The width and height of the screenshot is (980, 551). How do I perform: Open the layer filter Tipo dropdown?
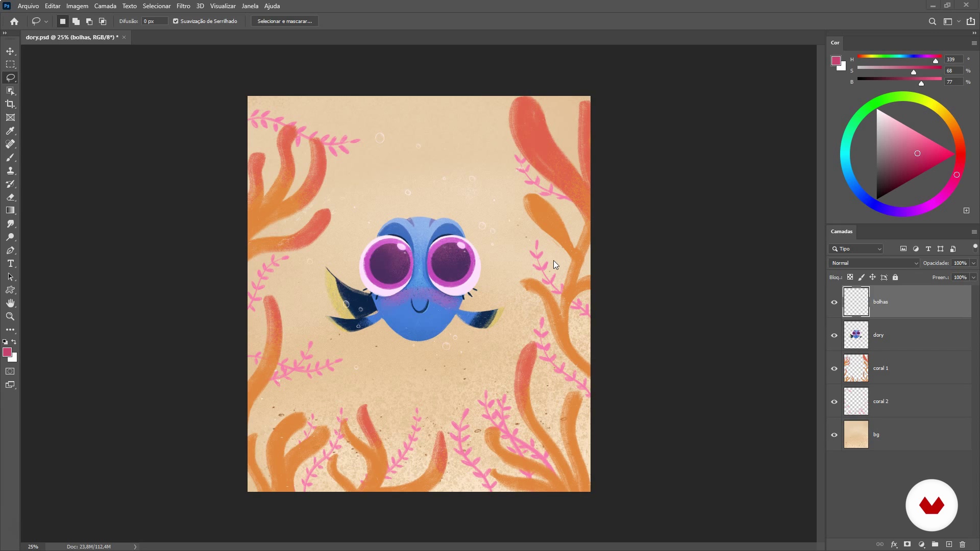tap(856, 249)
